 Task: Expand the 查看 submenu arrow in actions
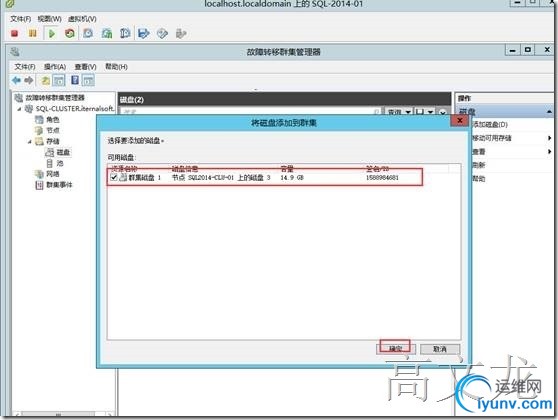click(549, 152)
